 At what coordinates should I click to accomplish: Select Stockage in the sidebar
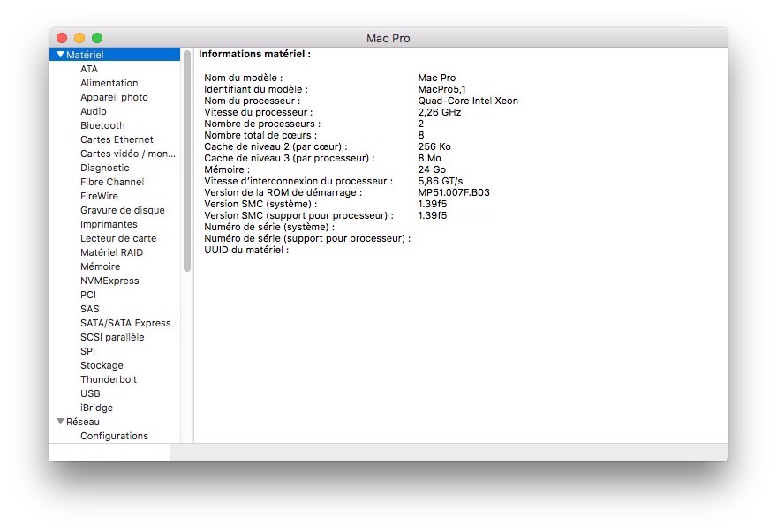click(x=102, y=365)
